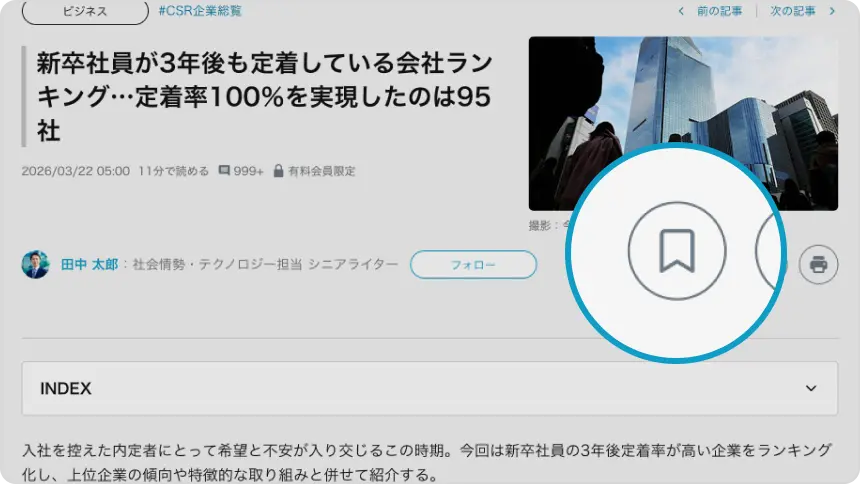The width and height of the screenshot is (860, 484).
Task: Open the #CSR企業総覧 hashtag
Action: tap(199, 11)
